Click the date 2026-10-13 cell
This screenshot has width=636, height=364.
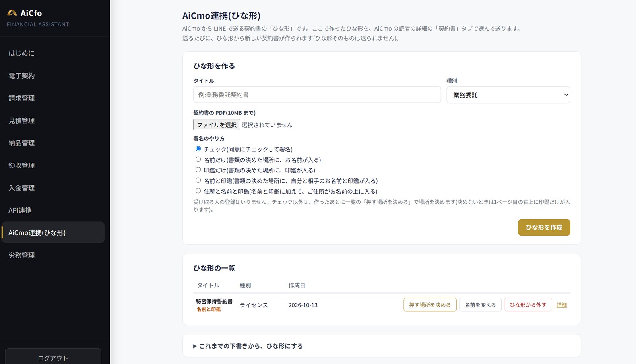pos(303,305)
